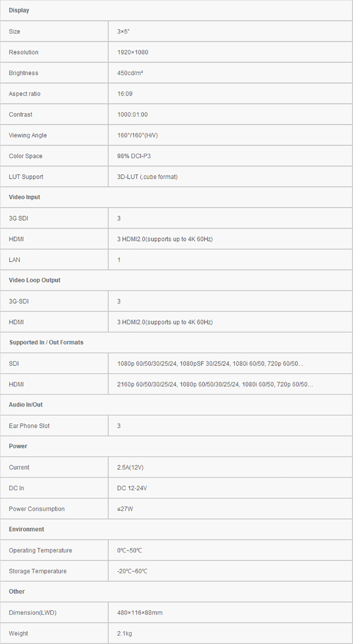Click the Viewing Angle label
Screen dimensions: 353x644
point(28,135)
